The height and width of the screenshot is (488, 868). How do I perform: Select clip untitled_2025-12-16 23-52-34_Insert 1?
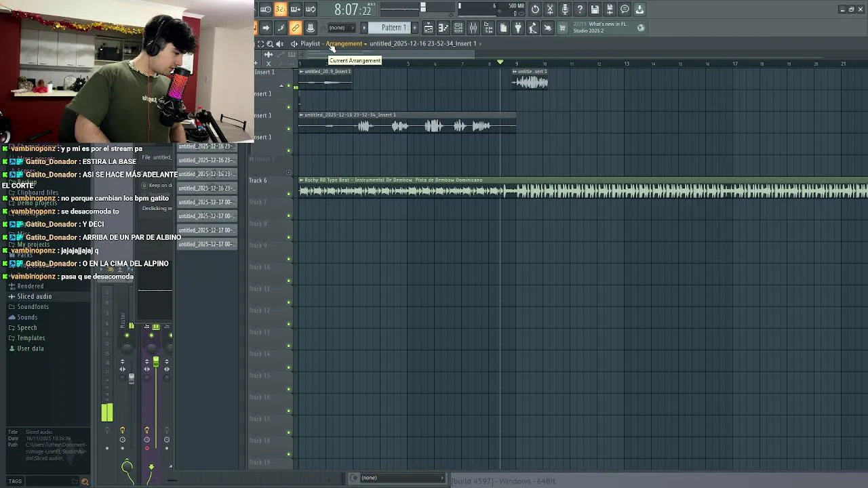click(x=407, y=123)
